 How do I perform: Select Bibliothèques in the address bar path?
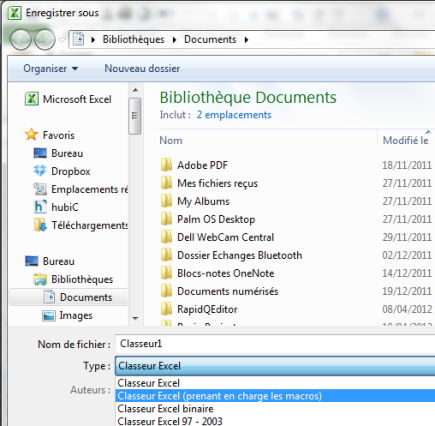pyautogui.click(x=133, y=39)
